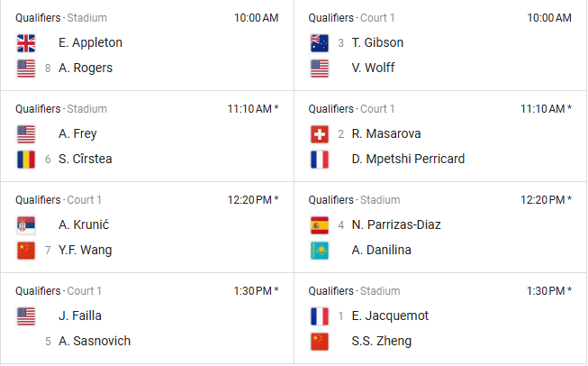Click the Chinese flag next to S.S. Zheng

click(x=320, y=341)
